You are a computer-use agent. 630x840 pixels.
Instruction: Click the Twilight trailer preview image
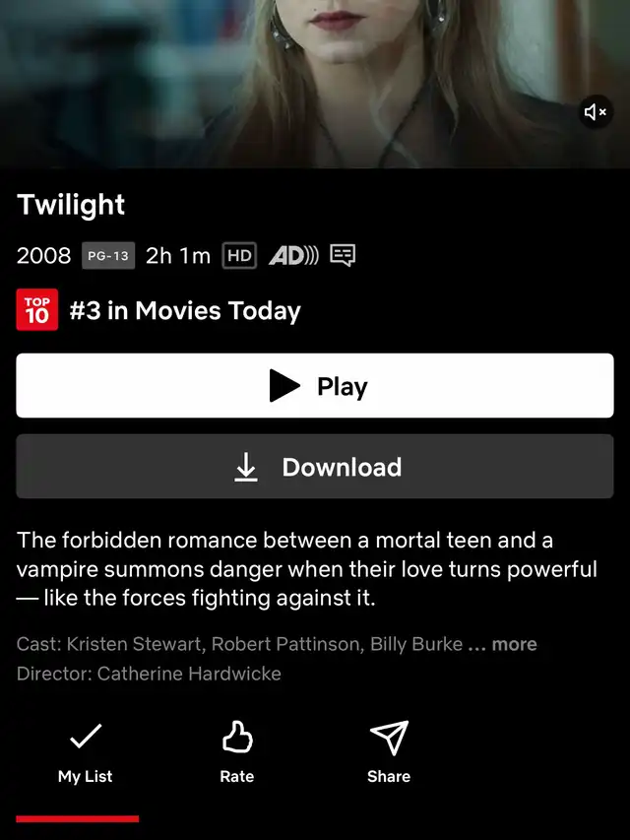pos(315,84)
